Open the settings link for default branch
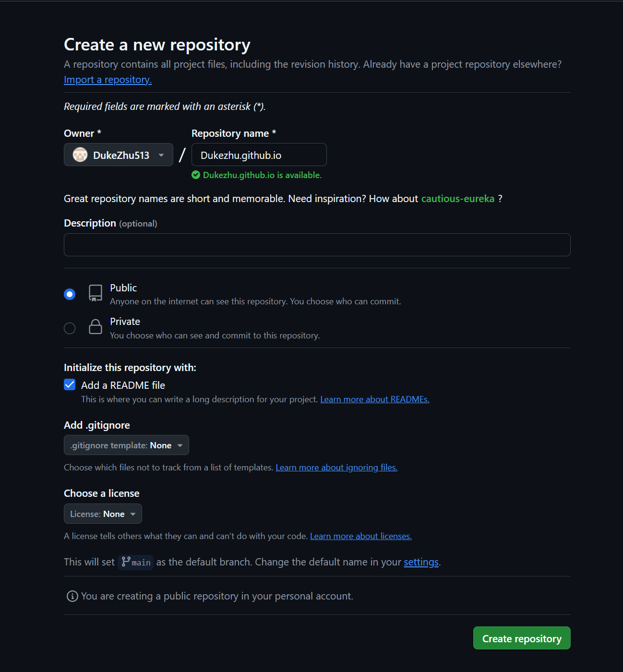This screenshot has height=672, width=623. pos(421,562)
